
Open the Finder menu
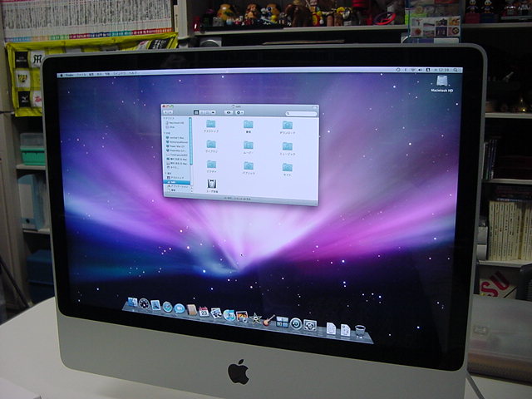point(70,75)
